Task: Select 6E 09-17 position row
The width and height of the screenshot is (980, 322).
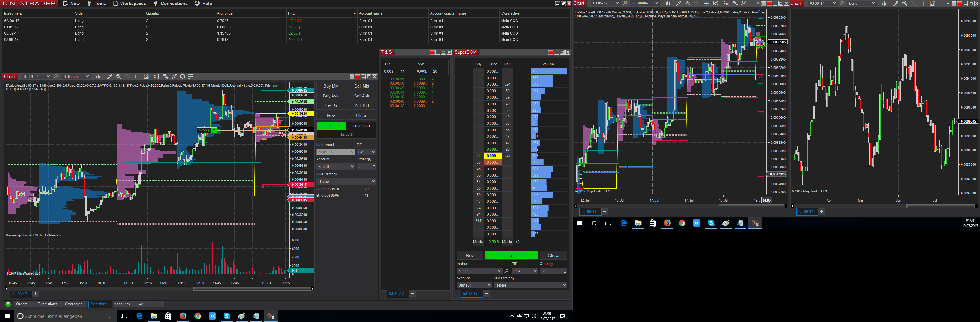Action: pos(285,33)
